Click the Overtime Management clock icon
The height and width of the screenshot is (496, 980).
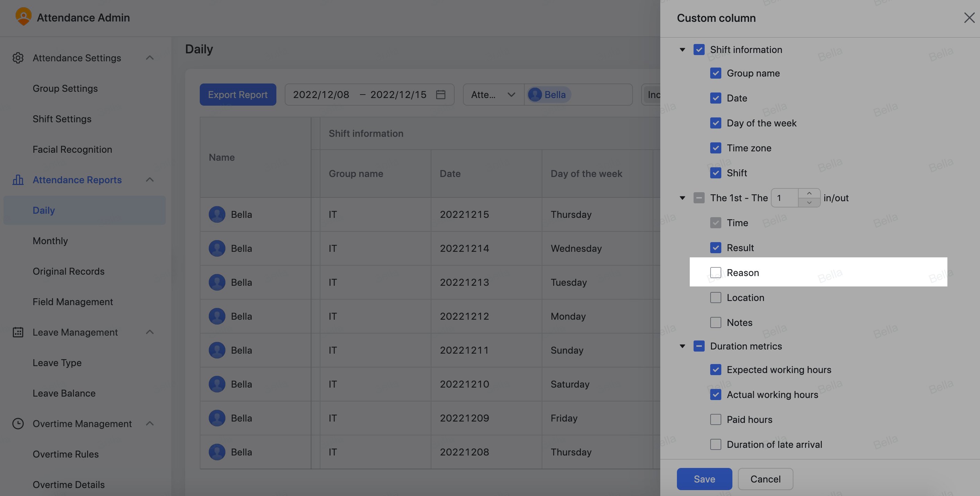click(x=18, y=423)
